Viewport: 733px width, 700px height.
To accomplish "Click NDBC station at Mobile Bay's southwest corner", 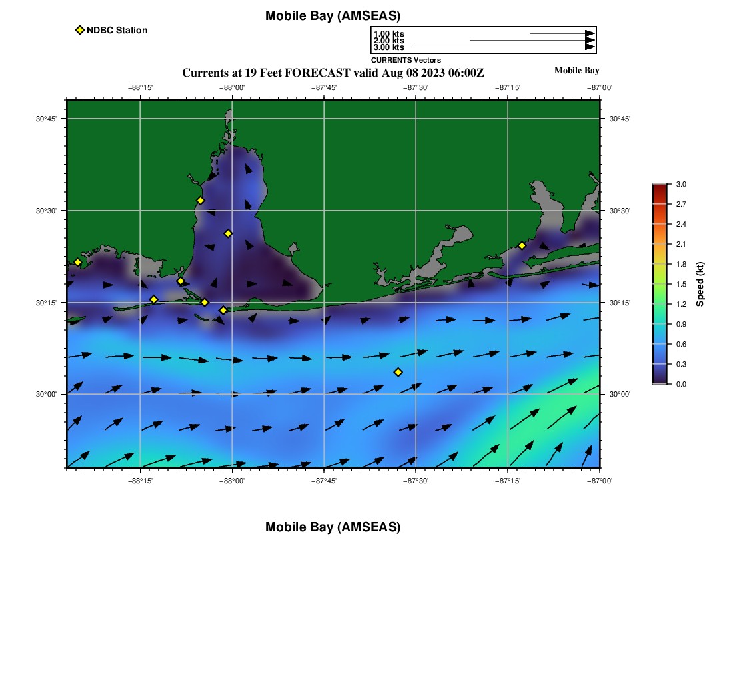I will tap(181, 281).
